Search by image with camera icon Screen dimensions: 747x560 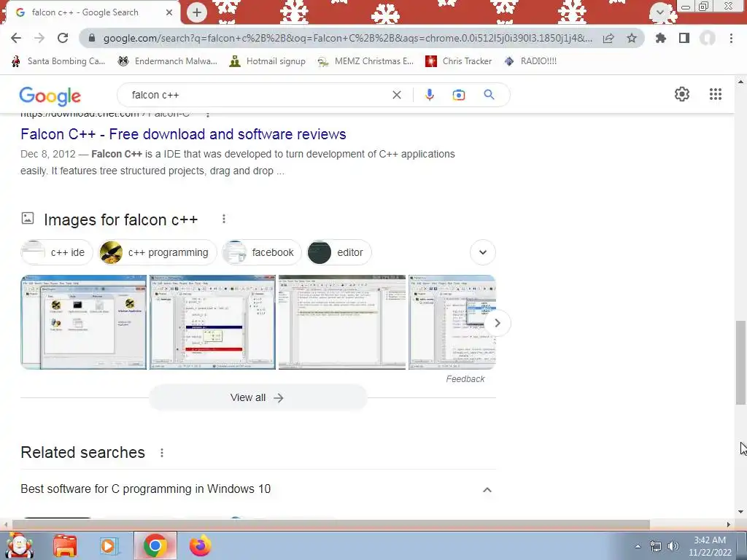click(459, 95)
